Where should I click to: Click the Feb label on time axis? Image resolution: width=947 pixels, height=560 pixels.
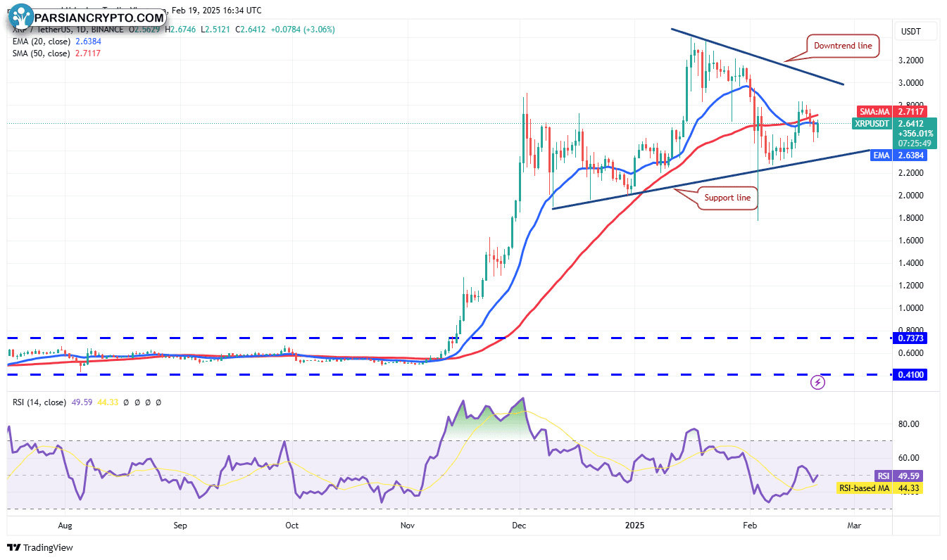[x=750, y=526]
